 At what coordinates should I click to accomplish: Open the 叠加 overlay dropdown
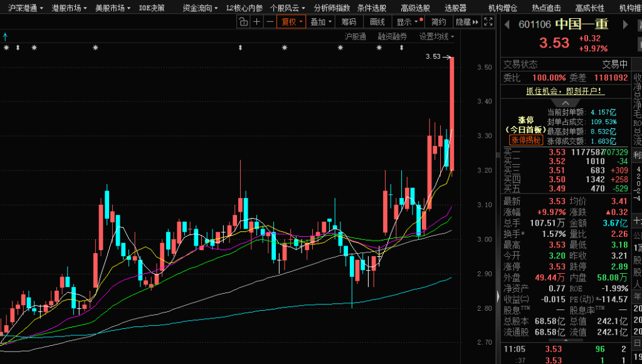tap(321, 22)
